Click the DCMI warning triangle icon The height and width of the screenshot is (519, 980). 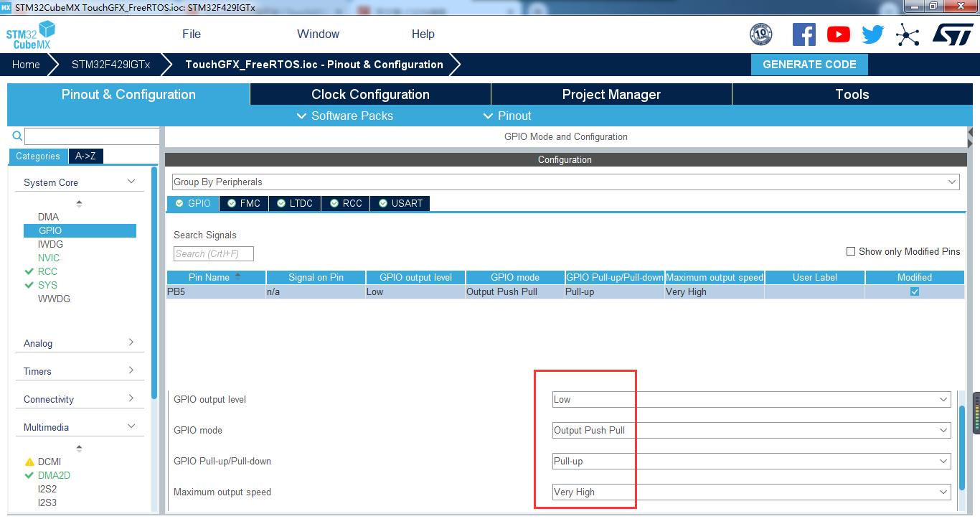tap(29, 462)
